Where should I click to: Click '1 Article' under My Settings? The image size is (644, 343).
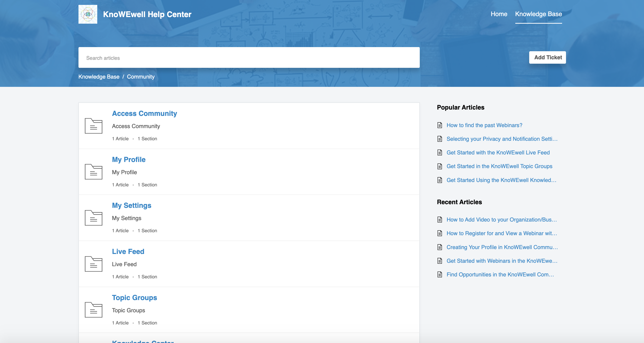pos(120,231)
